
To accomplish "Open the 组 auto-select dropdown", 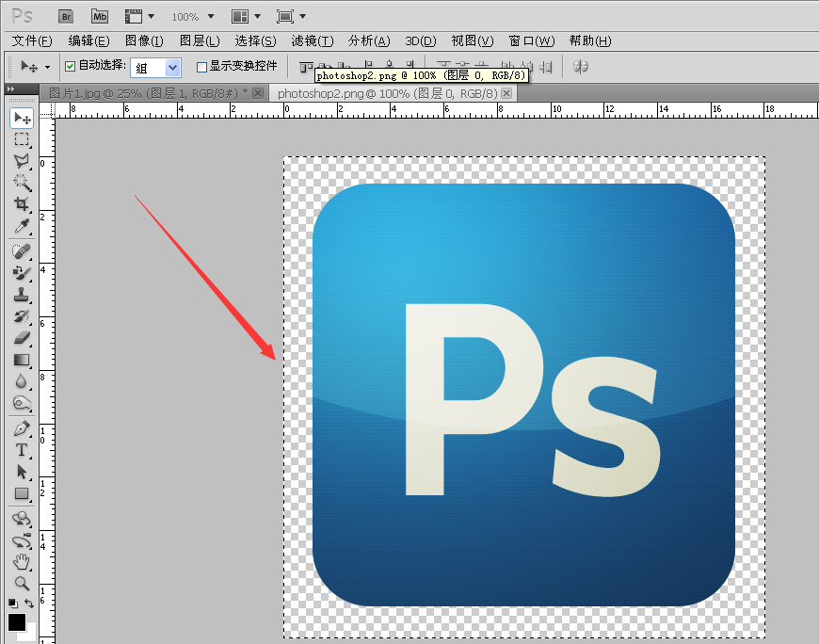I will click(173, 68).
